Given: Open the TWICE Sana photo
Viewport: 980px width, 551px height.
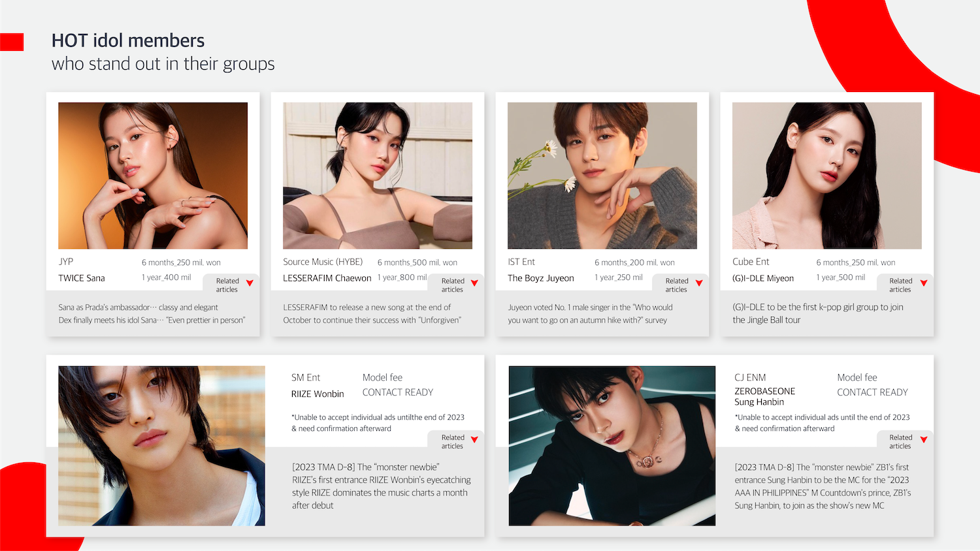Looking at the screenshot, I should (x=153, y=176).
